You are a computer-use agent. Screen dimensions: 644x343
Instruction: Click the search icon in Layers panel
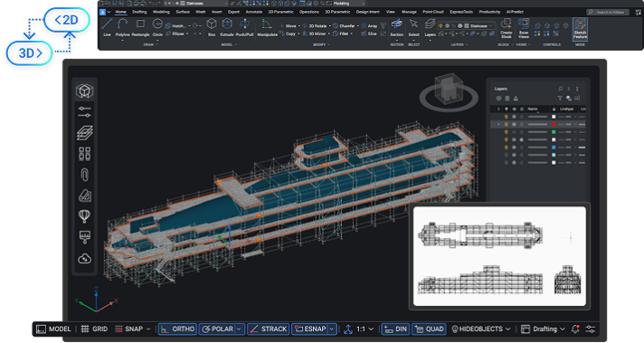pyautogui.click(x=560, y=89)
